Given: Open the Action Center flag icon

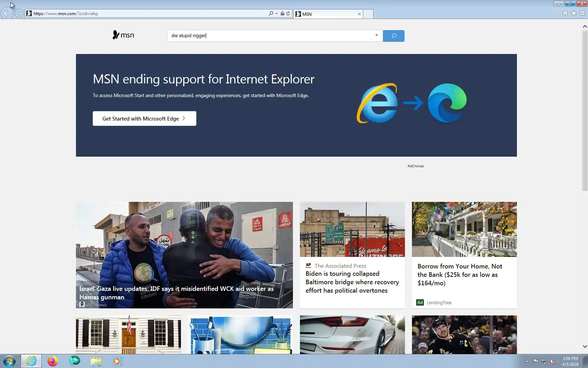Looking at the screenshot, I should pyautogui.click(x=535, y=361).
